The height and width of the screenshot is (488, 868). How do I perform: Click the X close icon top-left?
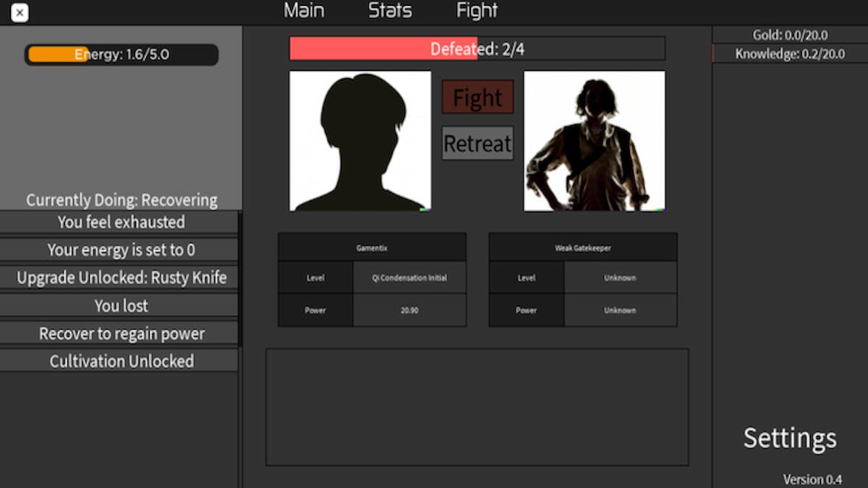[x=20, y=12]
